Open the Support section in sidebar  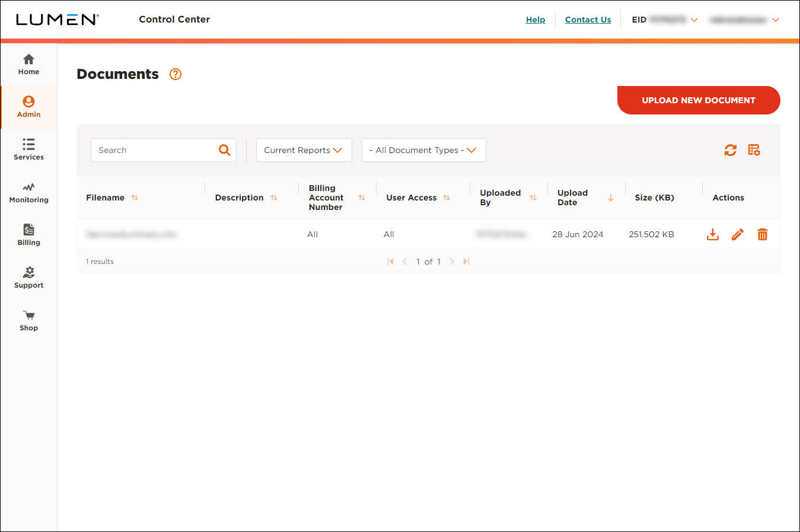tap(28, 278)
